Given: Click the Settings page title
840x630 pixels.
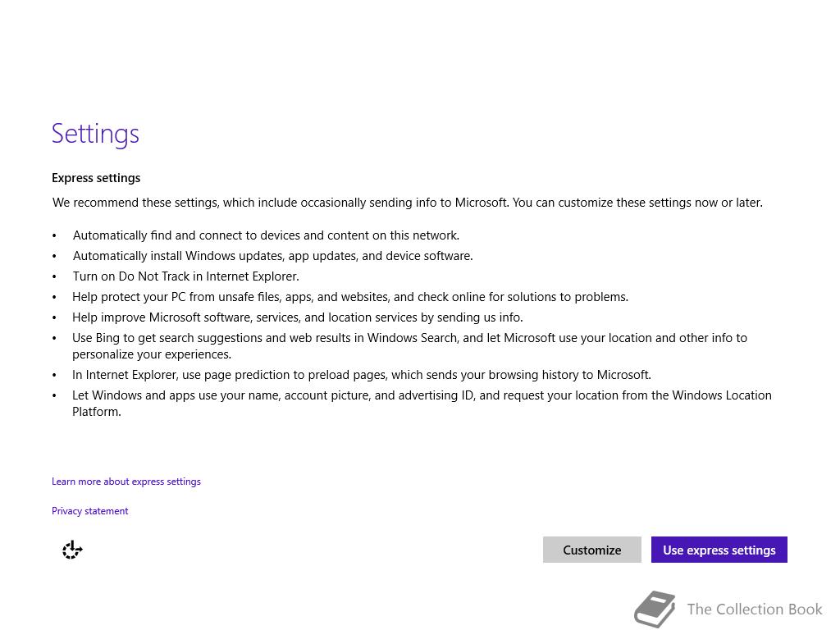Looking at the screenshot, I should 95,134.
